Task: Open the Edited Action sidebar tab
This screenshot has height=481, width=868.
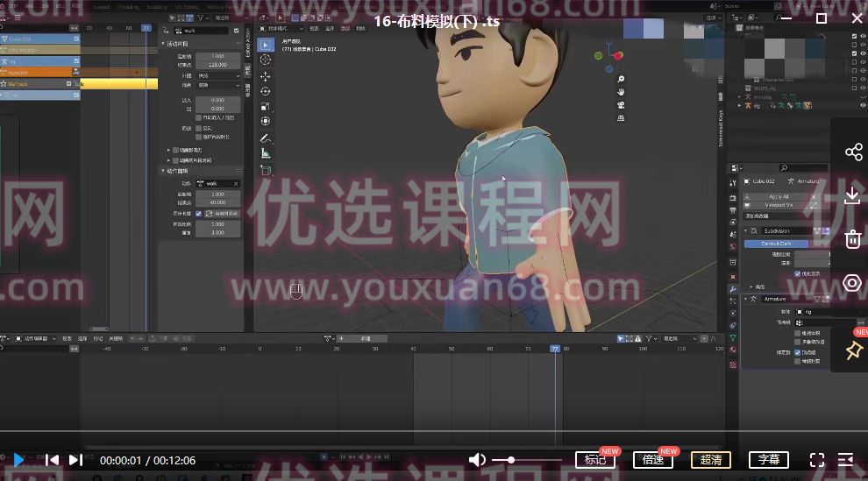Action: click(247, 43)
